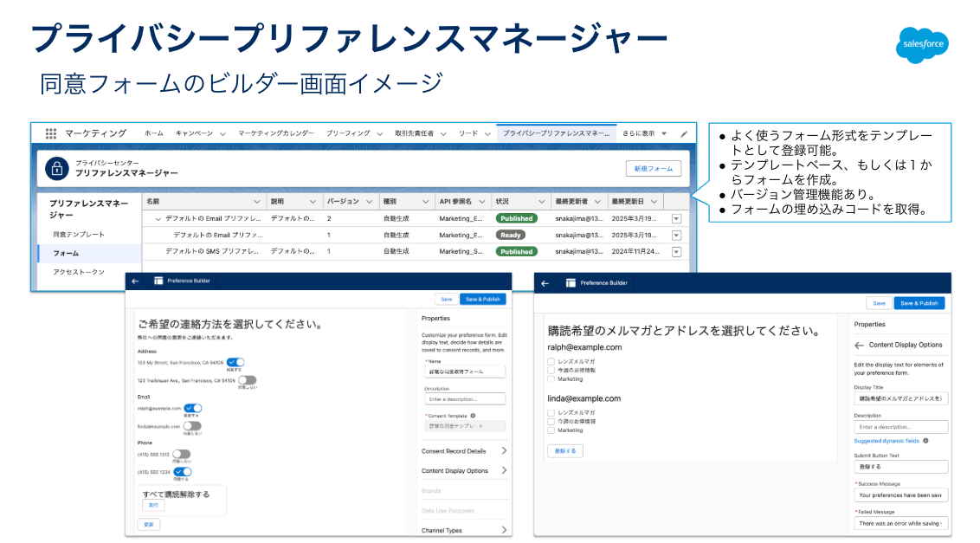Viewport: 980px width, 543px height.
Task: Click the Salesforce cloud logo
Action: coord(923,44)
